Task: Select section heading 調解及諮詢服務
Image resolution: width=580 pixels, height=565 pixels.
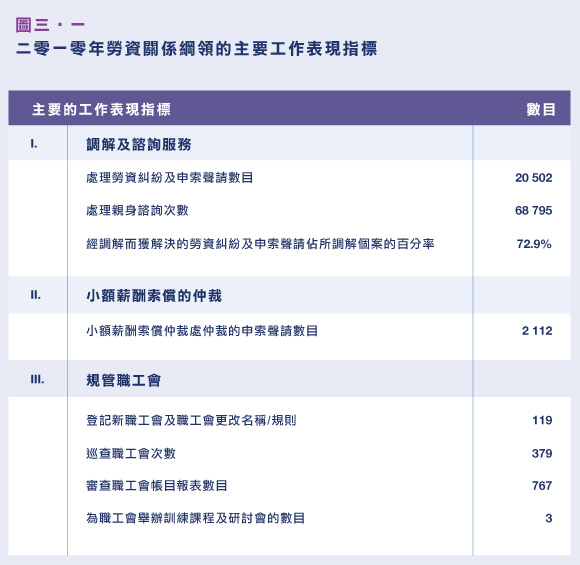Action: [139, 144]
